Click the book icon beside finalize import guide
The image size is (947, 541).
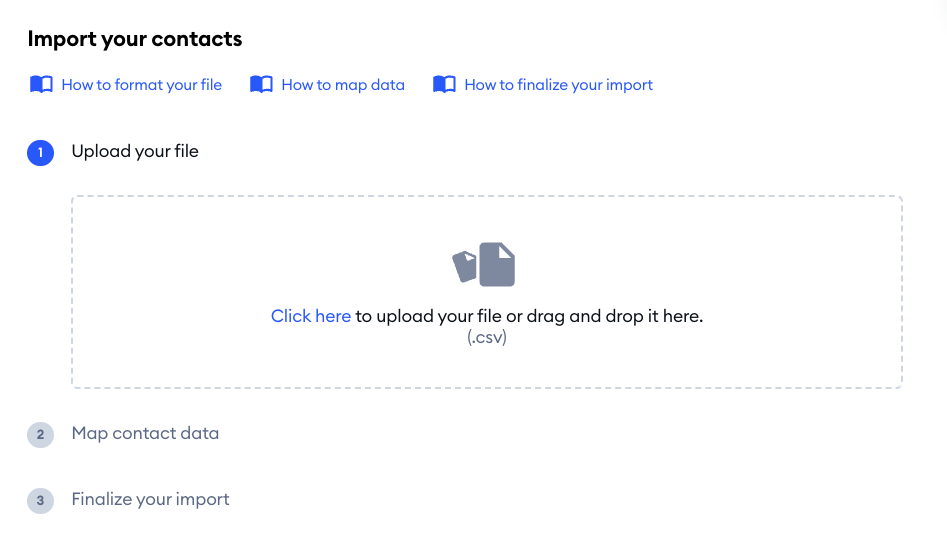(x=444, y=85)
